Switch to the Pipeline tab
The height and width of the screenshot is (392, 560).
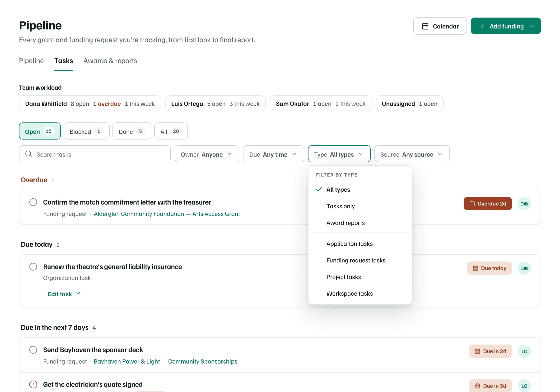click(x=32, y=61)
